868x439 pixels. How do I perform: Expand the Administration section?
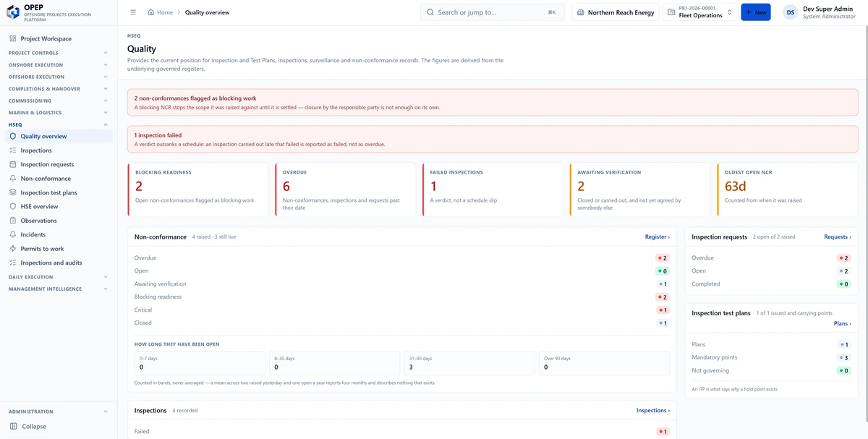59,412
